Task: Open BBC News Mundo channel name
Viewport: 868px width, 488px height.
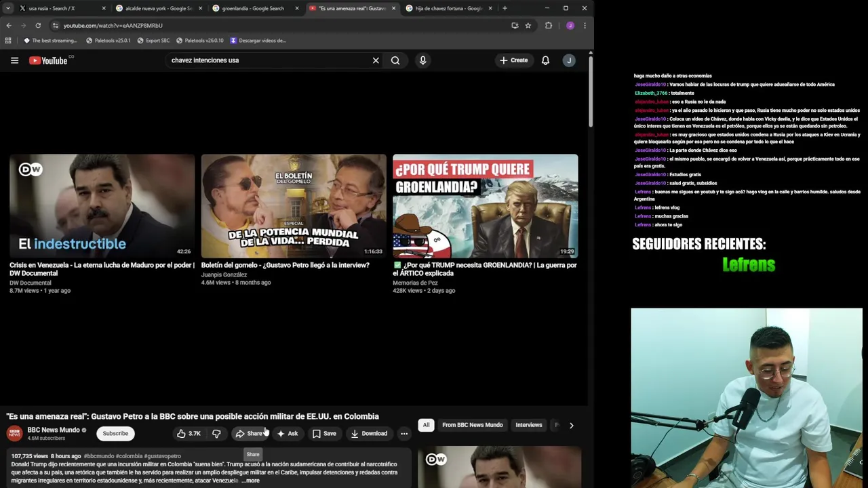Action: (54, 430)
